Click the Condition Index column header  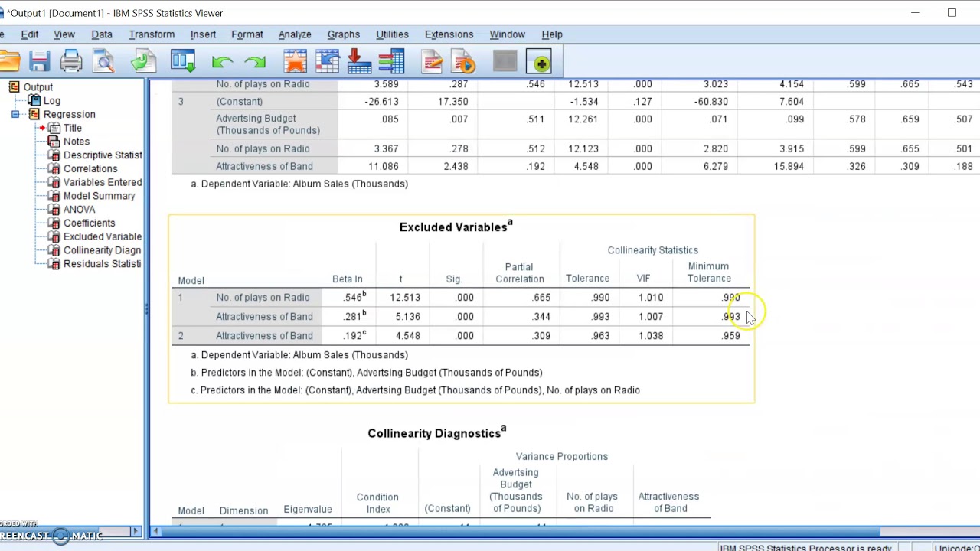tap(377, 503)
